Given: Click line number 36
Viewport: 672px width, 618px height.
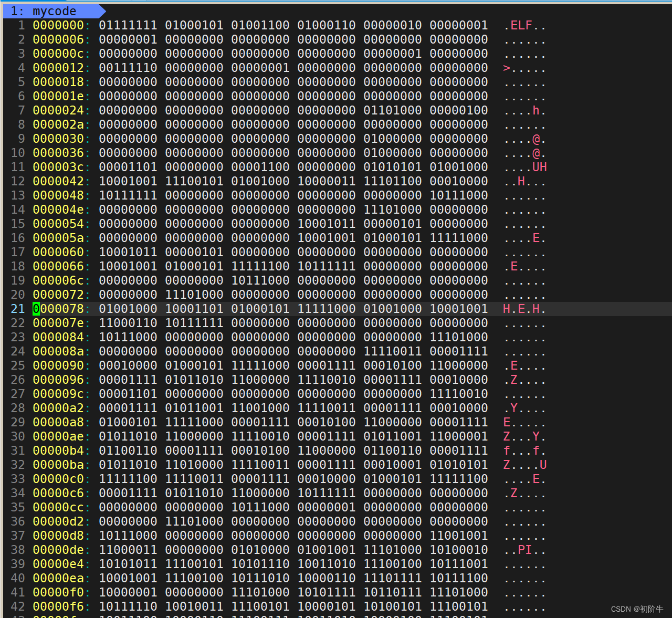Looking at the screenshot, I should point(18,521).
